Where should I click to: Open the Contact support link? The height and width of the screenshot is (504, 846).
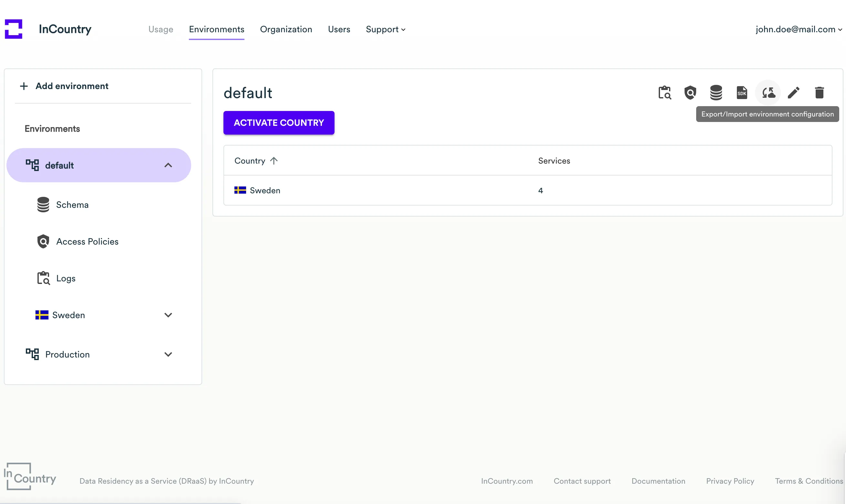[582, 481]
